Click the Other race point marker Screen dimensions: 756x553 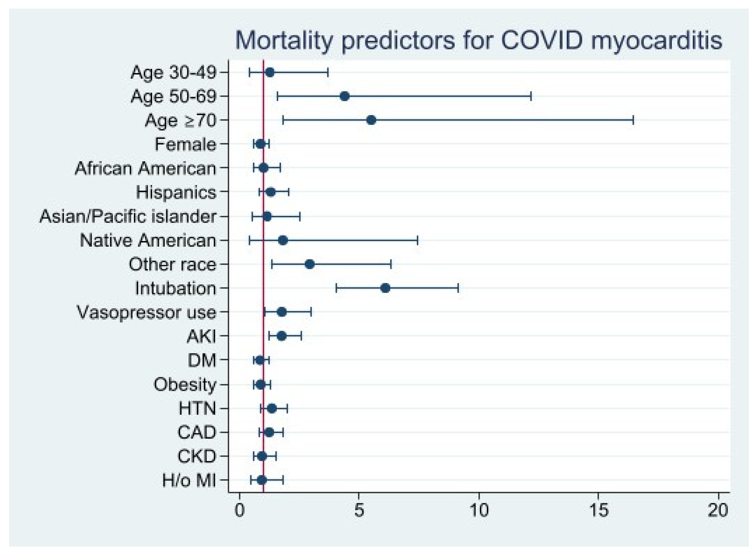(310, 264)
